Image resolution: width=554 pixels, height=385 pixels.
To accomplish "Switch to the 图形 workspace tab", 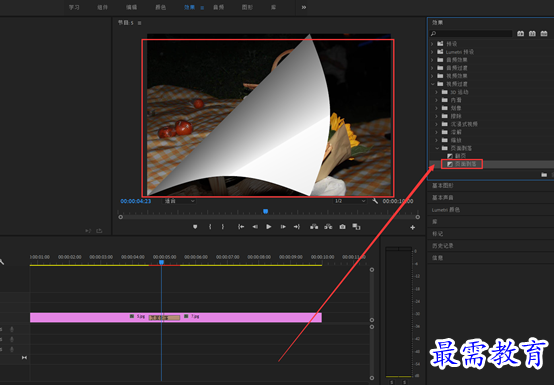I will pos(247,7).
